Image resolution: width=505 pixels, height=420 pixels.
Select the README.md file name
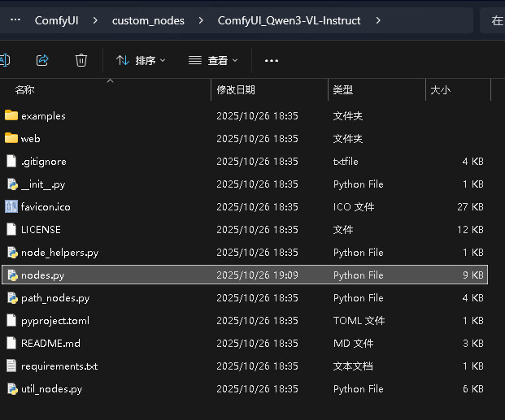50,344
